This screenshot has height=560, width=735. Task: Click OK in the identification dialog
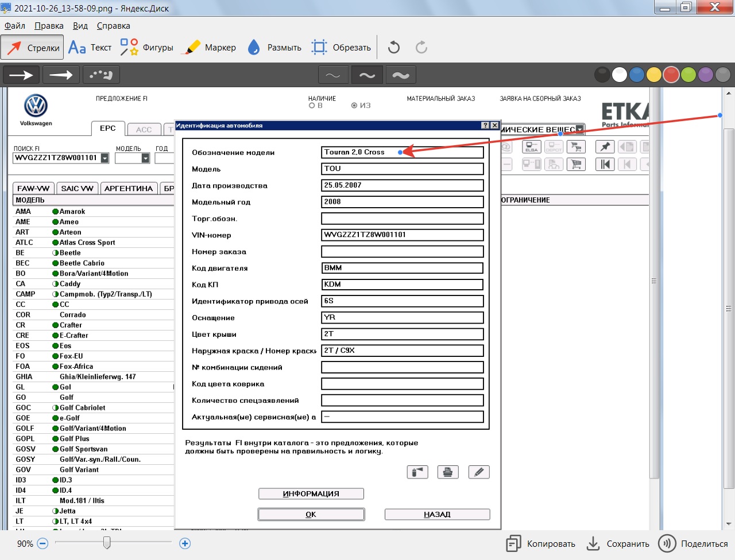coord(311,514)
